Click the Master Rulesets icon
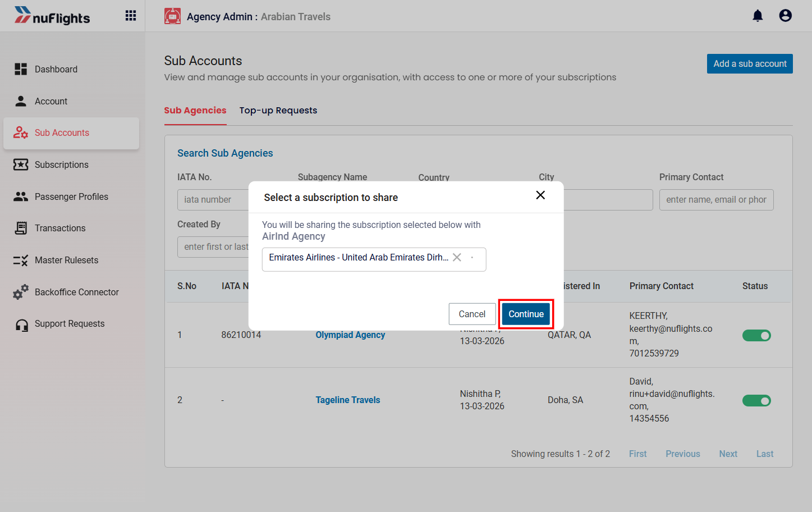The height and width of the screenshot is (512, 812). pos(21,260)
